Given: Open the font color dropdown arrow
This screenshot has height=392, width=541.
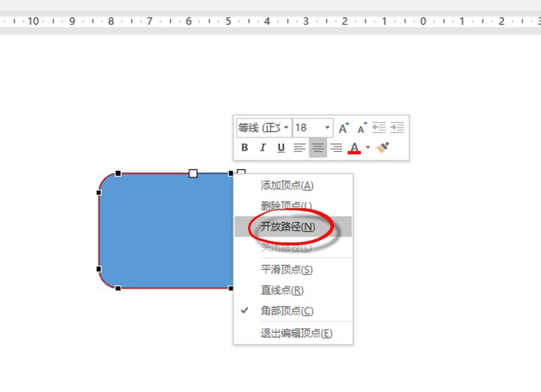Looking at the screenshot, I should [x=368, y=147].
